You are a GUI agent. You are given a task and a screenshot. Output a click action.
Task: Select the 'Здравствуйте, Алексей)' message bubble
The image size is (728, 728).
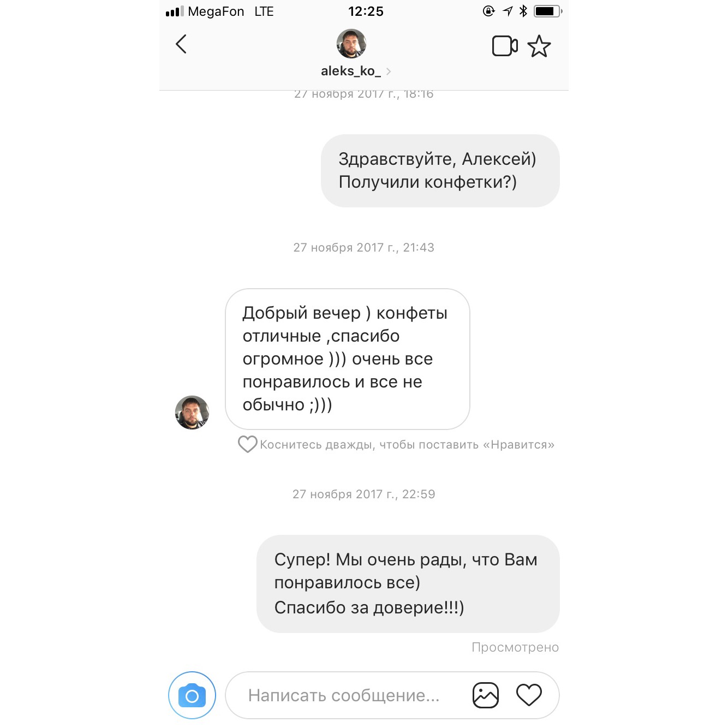click(x=440, y=171)
